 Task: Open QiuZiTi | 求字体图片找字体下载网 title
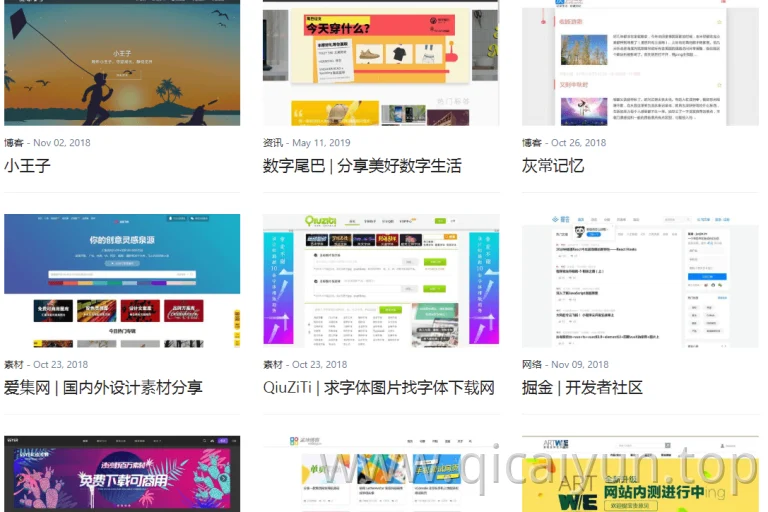click(x=379, y=388)
